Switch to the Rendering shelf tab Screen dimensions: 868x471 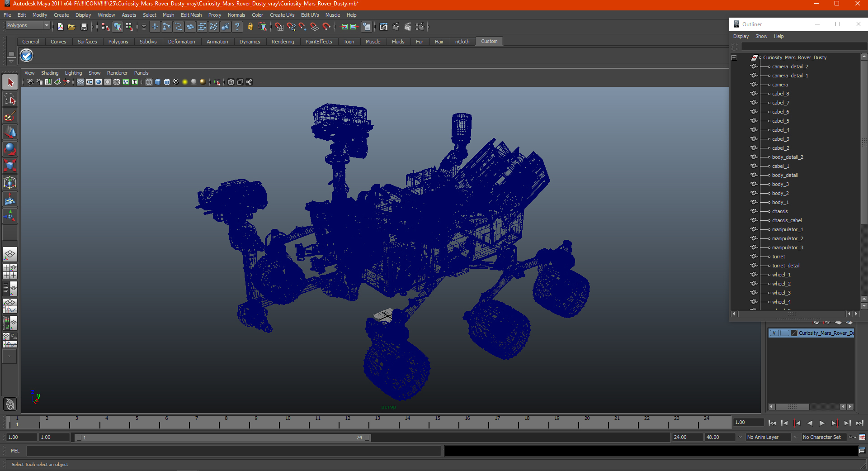[283, 42]
